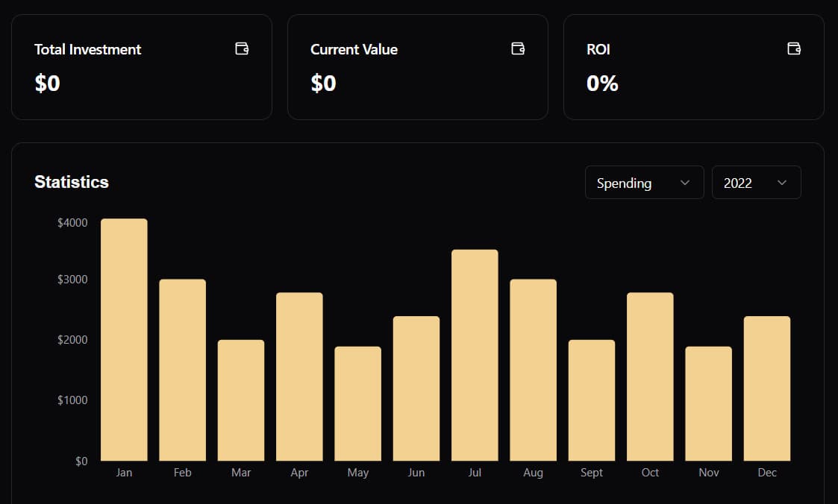Open the 2022 year dropdown

(756, 183)
